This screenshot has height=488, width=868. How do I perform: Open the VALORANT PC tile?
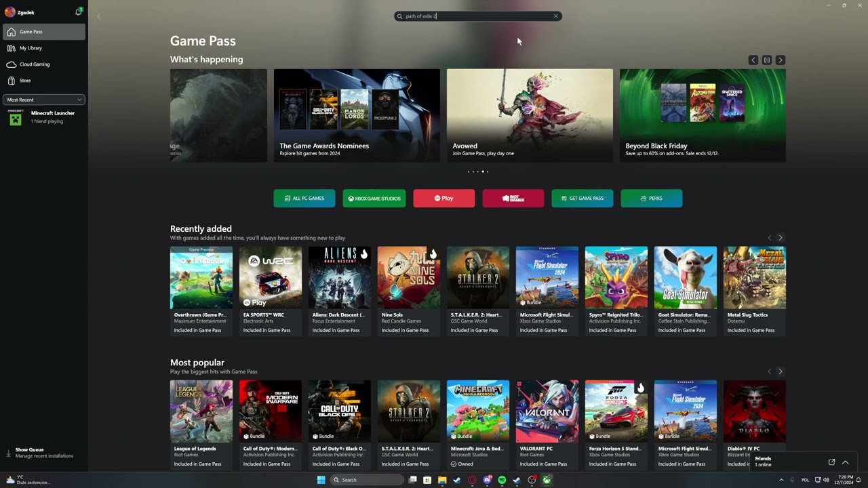pos(547,424)
